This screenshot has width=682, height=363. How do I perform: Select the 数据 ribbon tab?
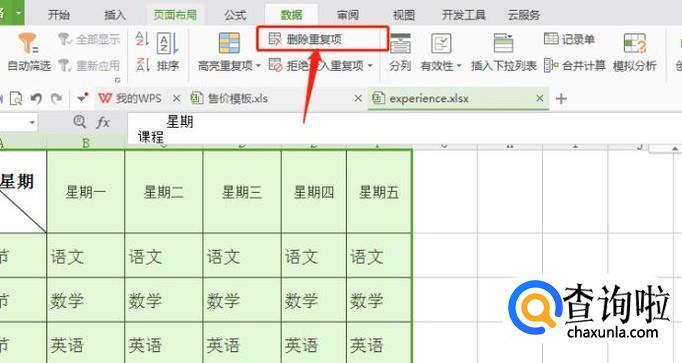(x=291, y=15)
